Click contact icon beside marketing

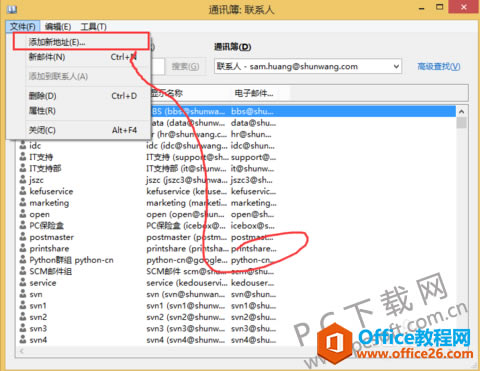[23, 202]
